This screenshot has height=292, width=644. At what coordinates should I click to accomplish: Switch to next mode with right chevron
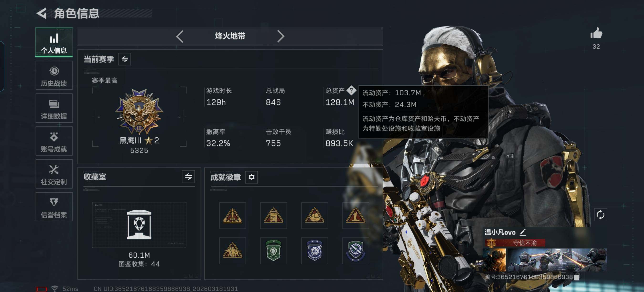(x=281, y=36)
